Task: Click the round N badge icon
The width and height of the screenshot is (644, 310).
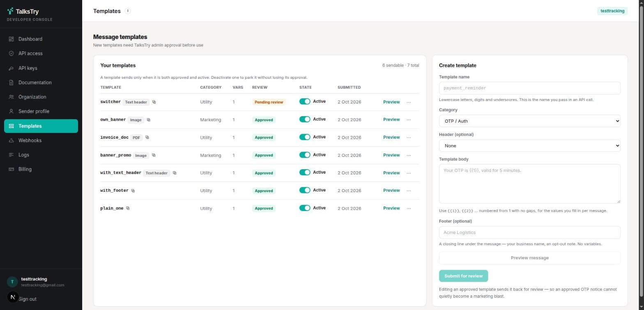Action: click(13, 297)
